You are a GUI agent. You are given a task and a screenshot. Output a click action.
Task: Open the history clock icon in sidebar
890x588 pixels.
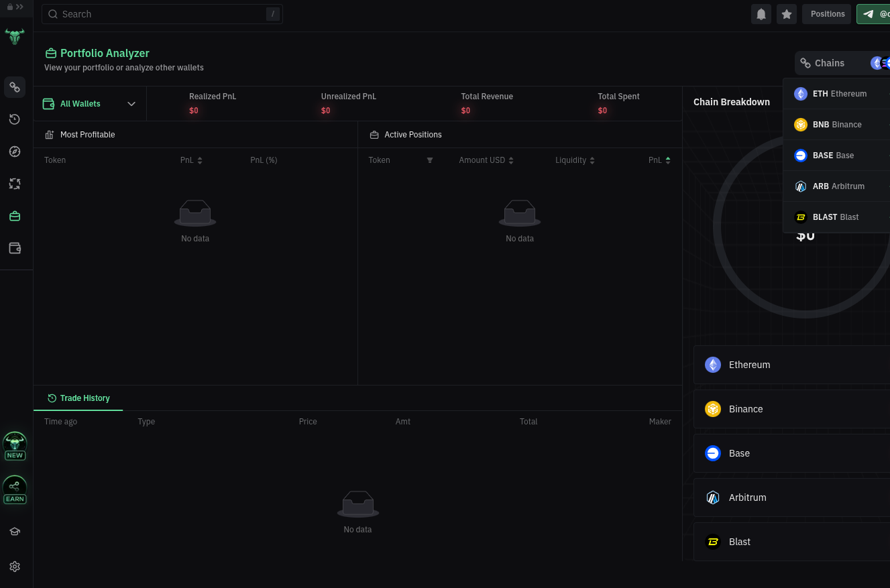tap(15, 119)
